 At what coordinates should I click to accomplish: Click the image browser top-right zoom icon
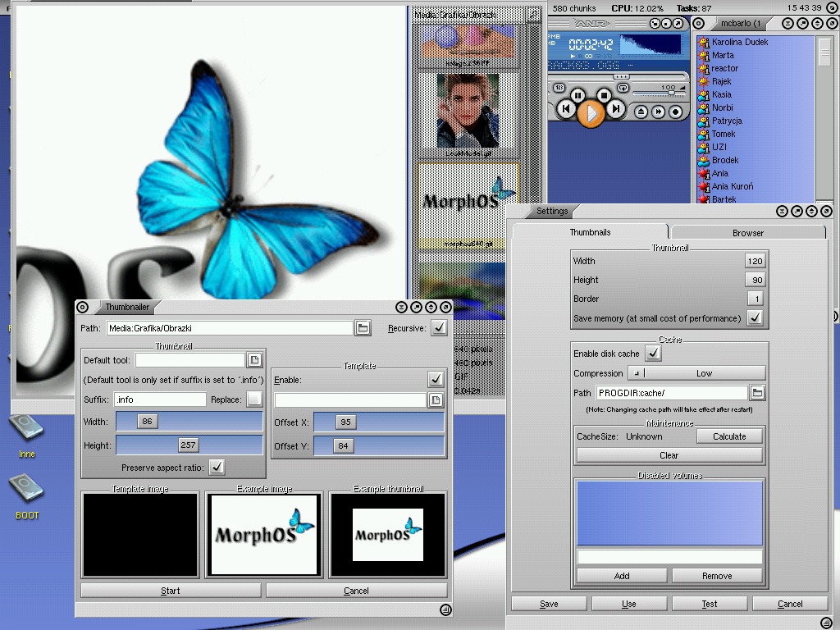[533, 15]
